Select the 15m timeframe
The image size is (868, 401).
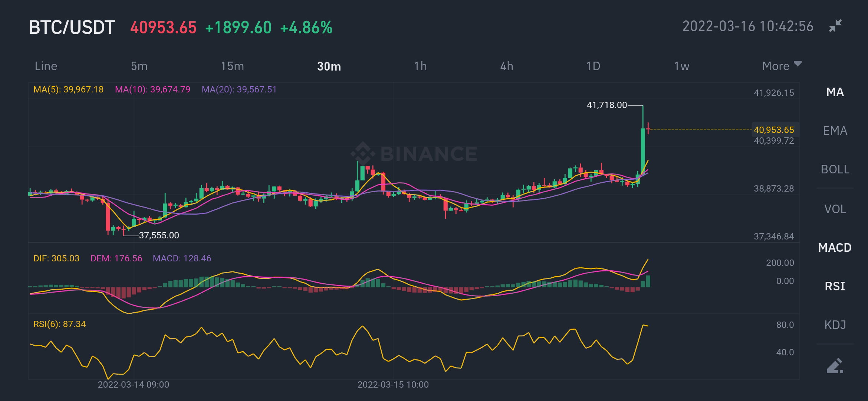tap(232, 66)
